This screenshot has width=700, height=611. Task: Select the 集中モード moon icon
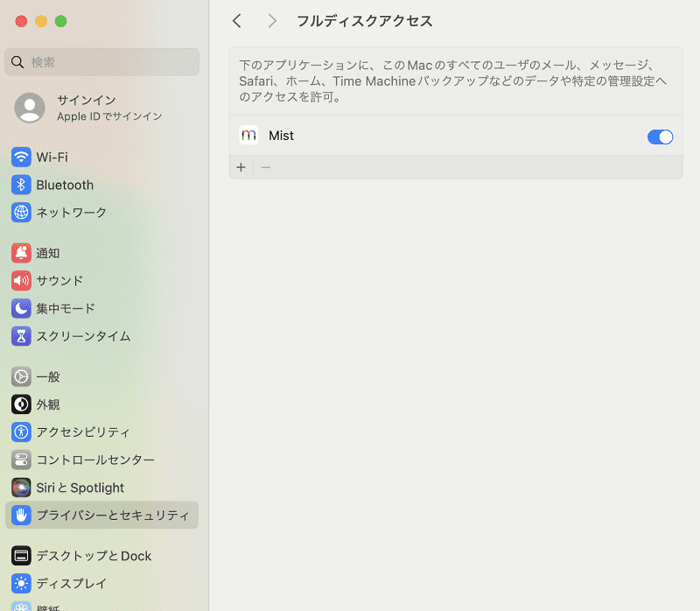pos(21,308)
